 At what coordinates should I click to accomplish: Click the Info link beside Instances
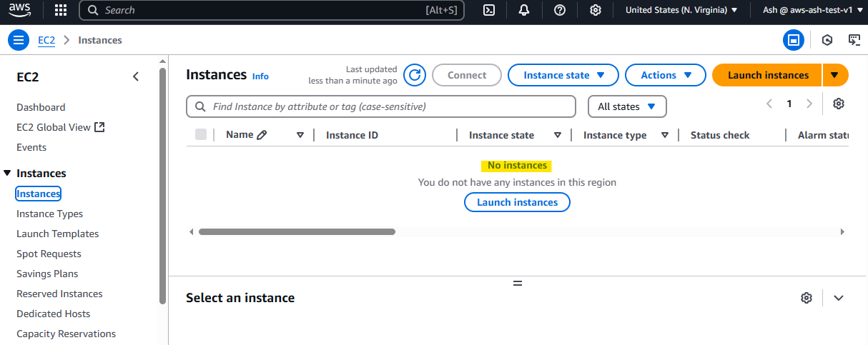point(260,76)
